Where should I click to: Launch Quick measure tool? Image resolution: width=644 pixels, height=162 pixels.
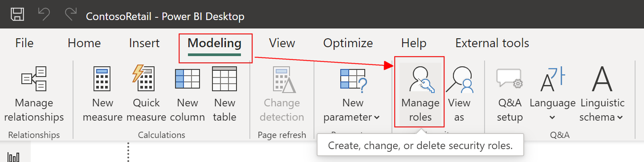click(x=147, y=94)
